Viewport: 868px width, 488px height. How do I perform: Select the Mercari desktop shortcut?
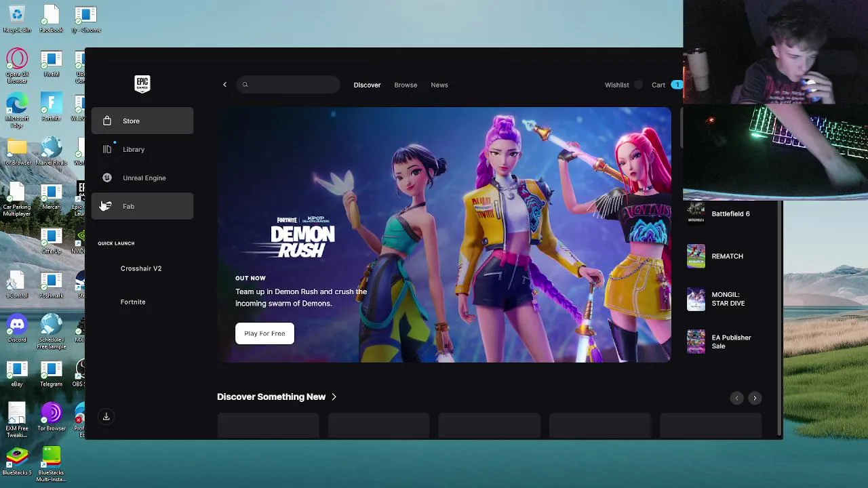click(x=51, y=197)
